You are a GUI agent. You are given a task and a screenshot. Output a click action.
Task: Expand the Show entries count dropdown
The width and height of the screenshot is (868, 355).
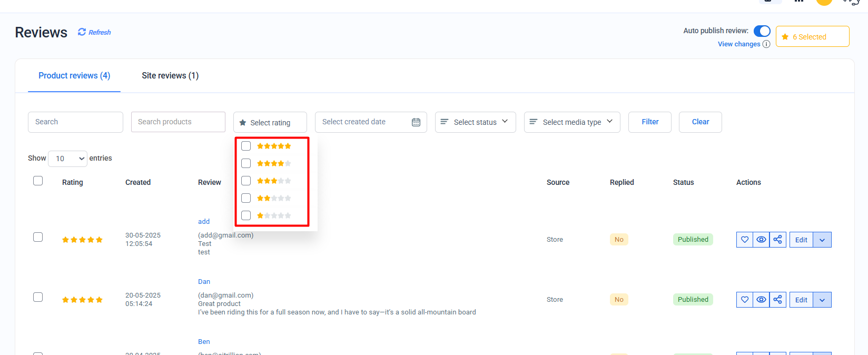click(x=68, y=159)
